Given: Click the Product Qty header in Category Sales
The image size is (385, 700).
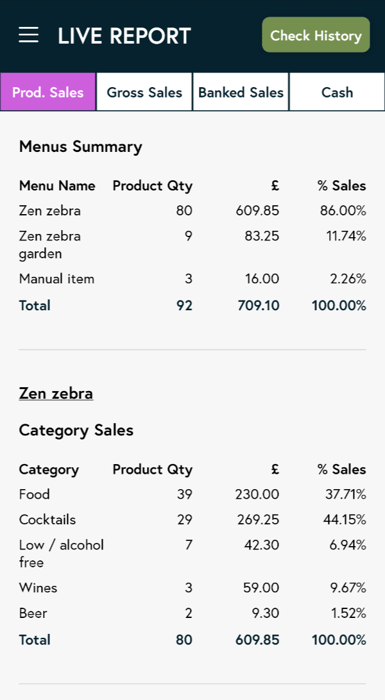Looking at the screenshot, I should pos(152,470).
